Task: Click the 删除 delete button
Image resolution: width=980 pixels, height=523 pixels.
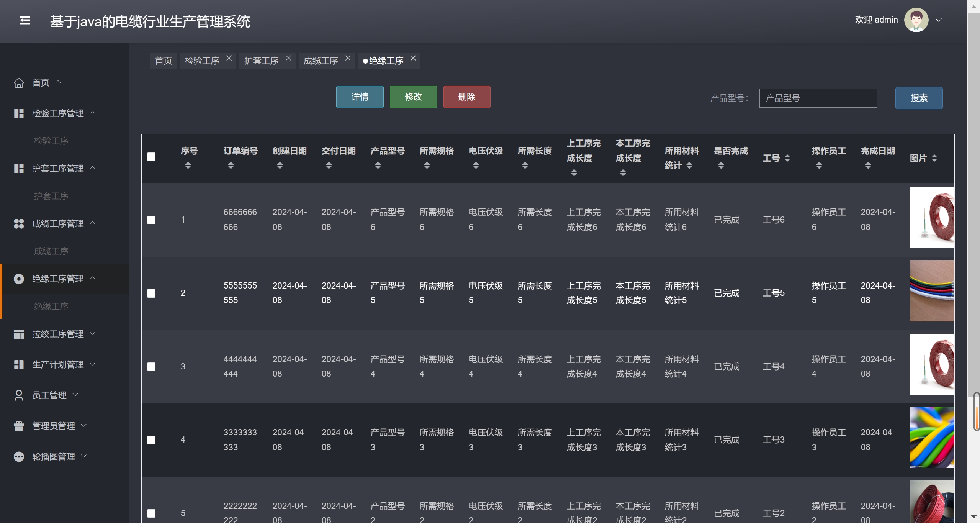Action: click(x=467, y=97)
